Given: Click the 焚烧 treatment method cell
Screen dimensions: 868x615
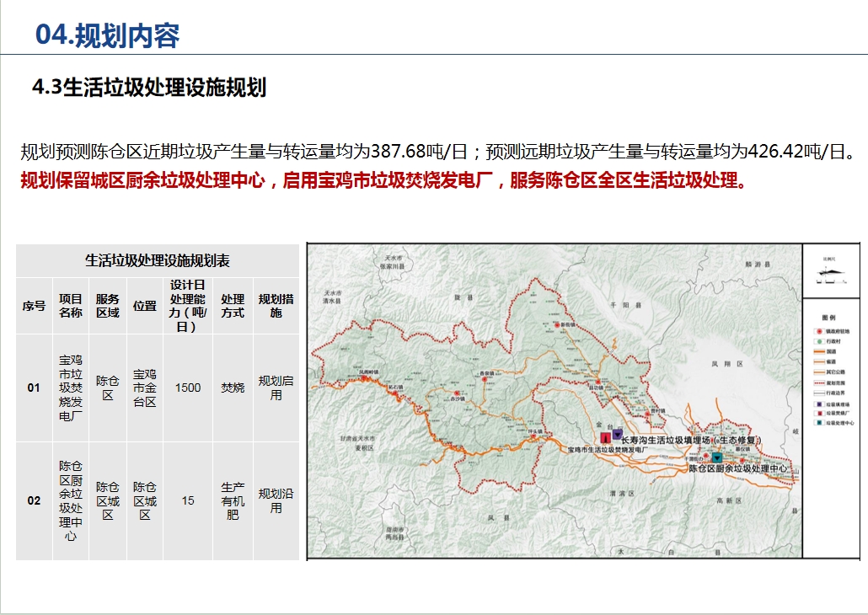Looking at the screenshot, I should click(x=233, y=388).
